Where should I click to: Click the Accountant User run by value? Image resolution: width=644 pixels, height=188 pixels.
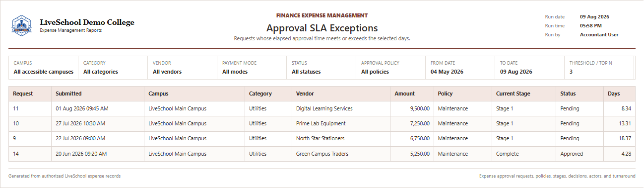tap(599, 35)
